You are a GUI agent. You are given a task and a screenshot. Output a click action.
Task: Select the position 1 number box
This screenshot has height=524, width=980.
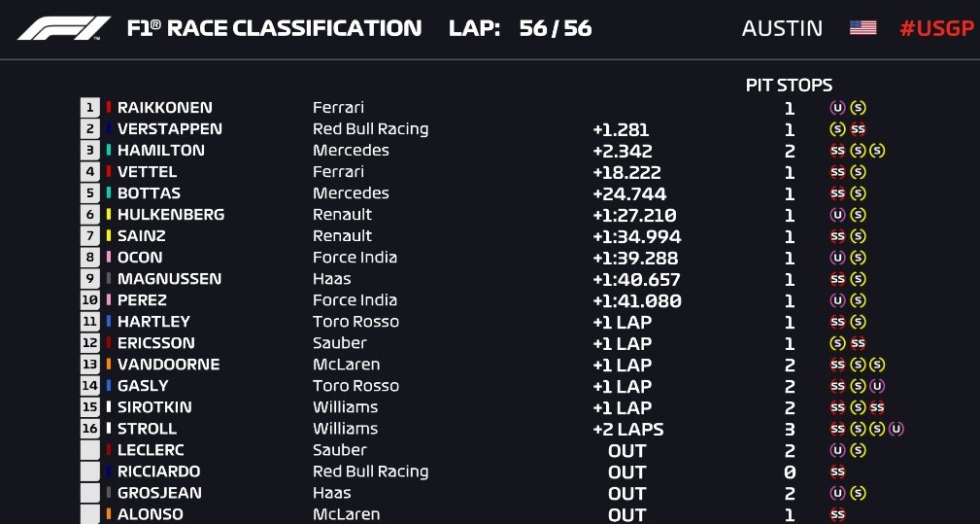(x=90, y=108)
